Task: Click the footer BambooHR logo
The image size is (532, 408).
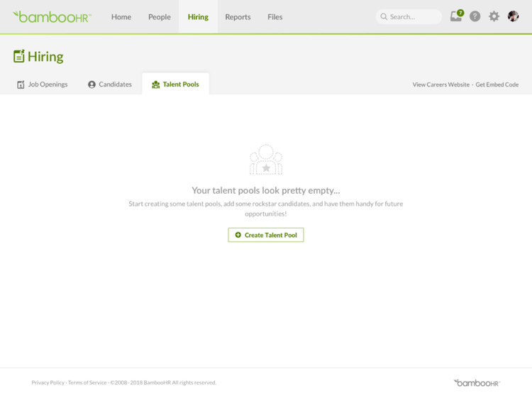Action: [477, 382]
